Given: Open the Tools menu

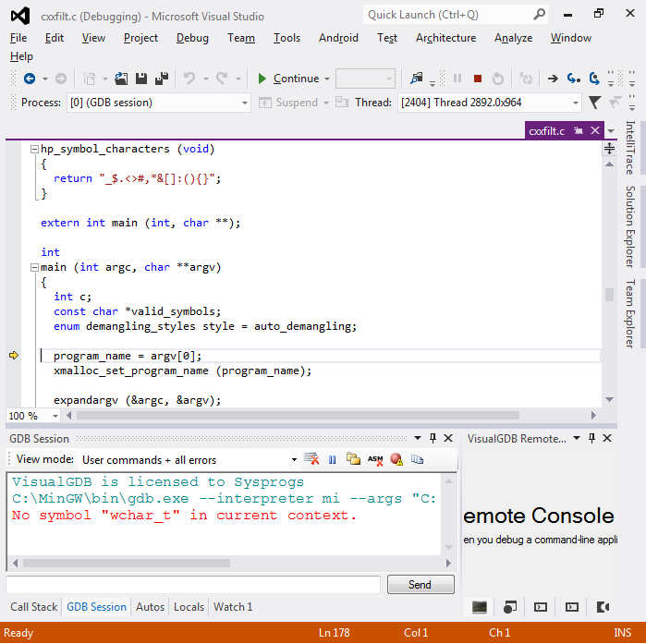Looking at the screenshot, I should [286, 38].
